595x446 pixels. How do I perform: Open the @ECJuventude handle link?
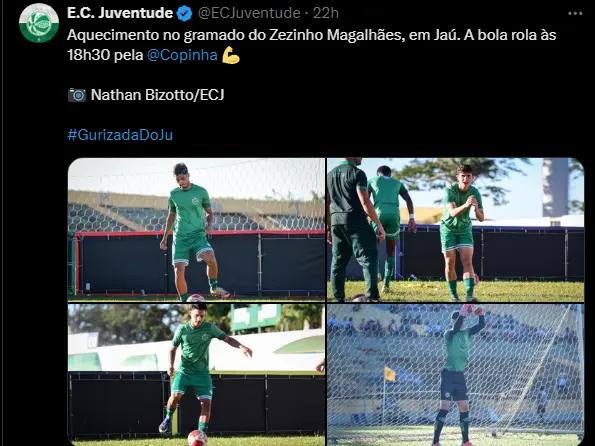pyautogui.click(x=249, y=13)
